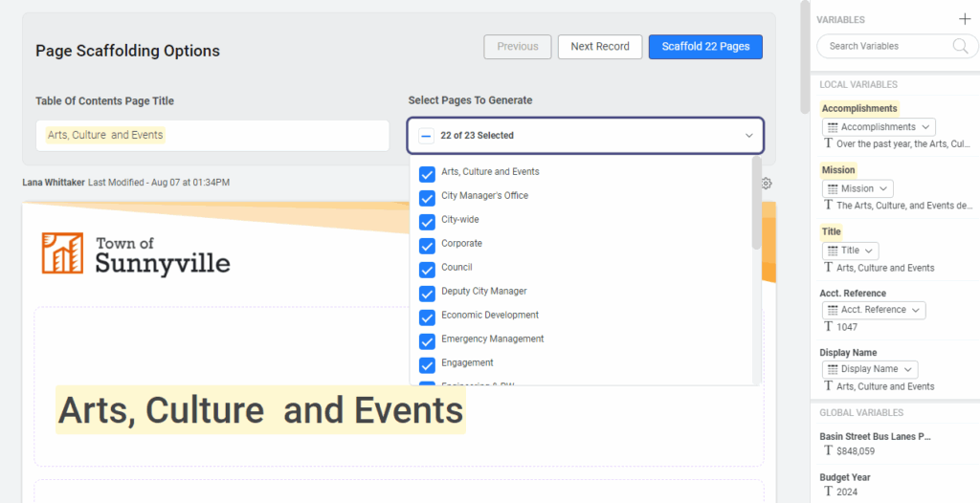Click the Table Of Contents Page Title field
The height and width of the screenshot is (503, 980).
(212, 136)
